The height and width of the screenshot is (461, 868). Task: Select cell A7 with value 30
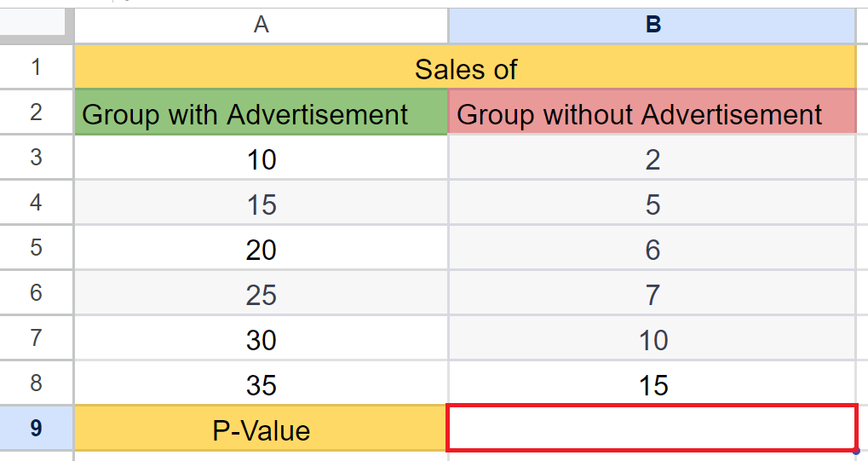pos(261,338)
